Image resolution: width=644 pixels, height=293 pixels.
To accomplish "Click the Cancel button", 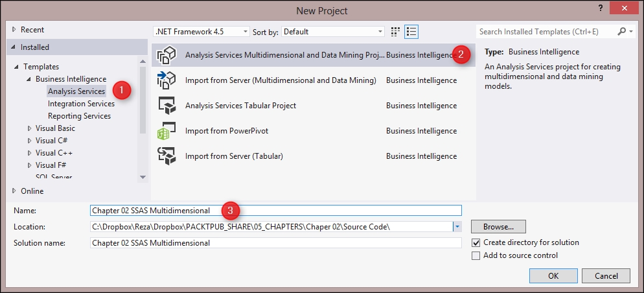I will (606, 276).
